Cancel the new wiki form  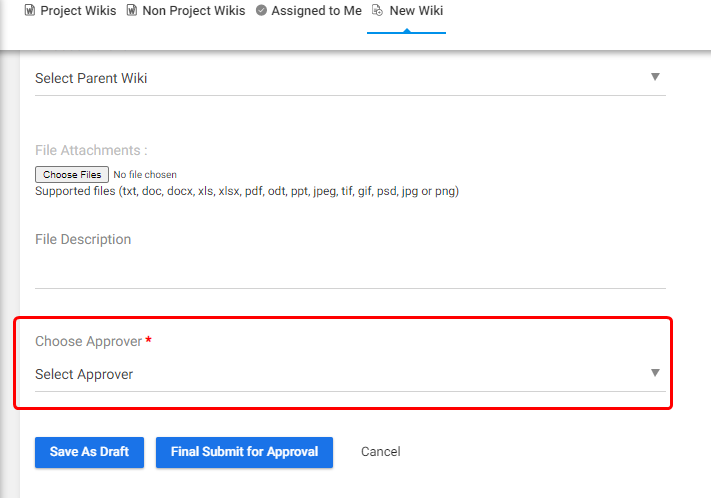[381, 452]
